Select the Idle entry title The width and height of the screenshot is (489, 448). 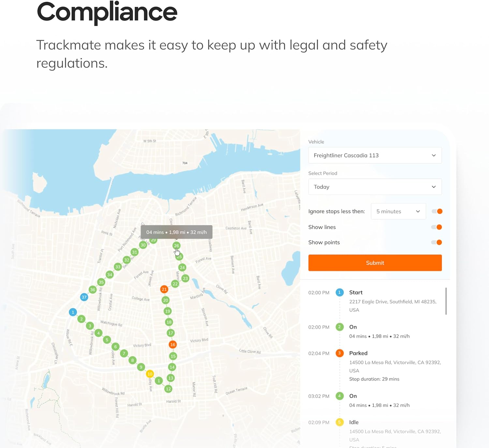tap(354, 422)
